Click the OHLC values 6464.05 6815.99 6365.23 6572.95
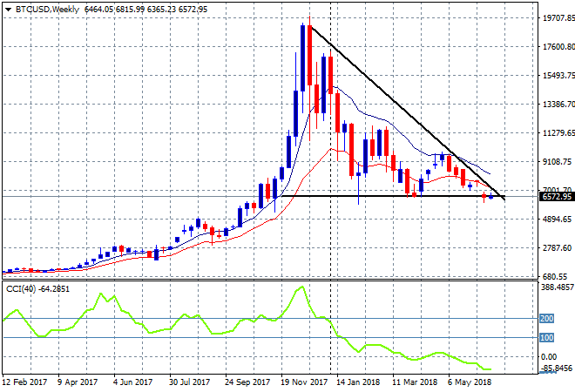 pos(145,10)
